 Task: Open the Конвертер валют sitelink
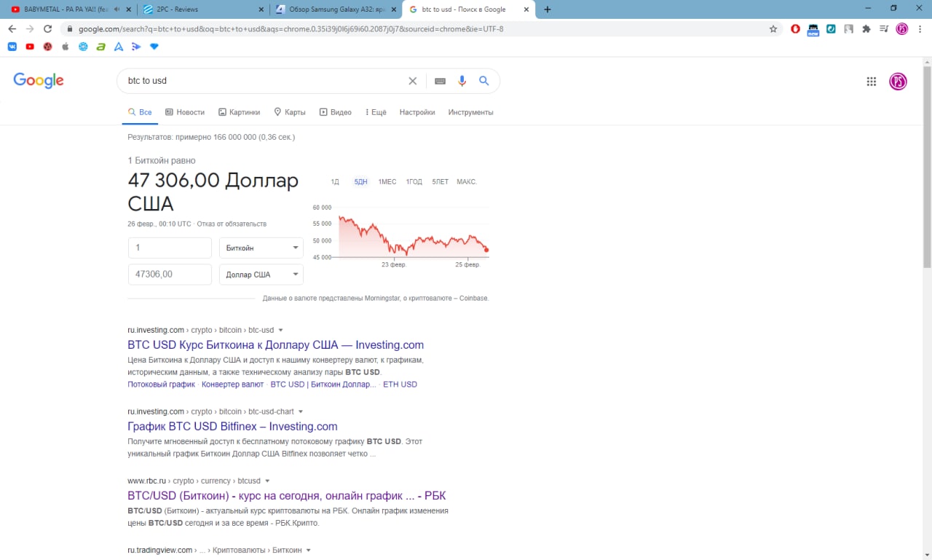232,384
